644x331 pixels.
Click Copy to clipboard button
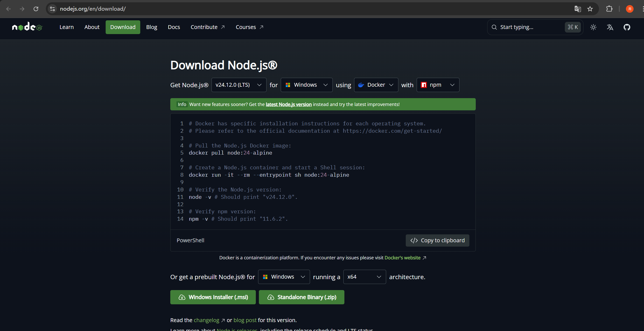437,240
